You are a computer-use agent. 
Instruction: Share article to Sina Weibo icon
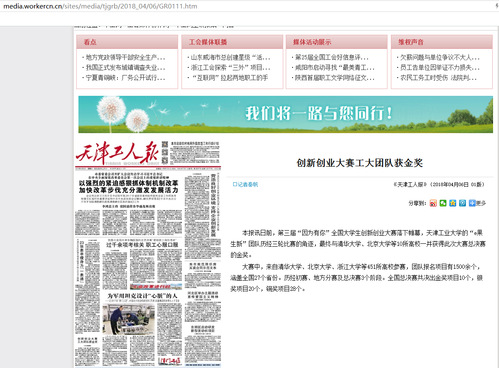coord(433,203)
